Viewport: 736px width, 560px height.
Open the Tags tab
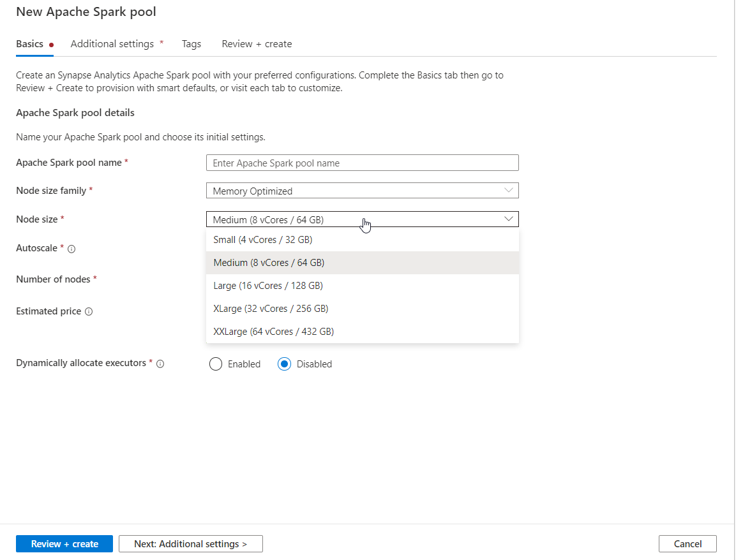(x=192, y=43)
